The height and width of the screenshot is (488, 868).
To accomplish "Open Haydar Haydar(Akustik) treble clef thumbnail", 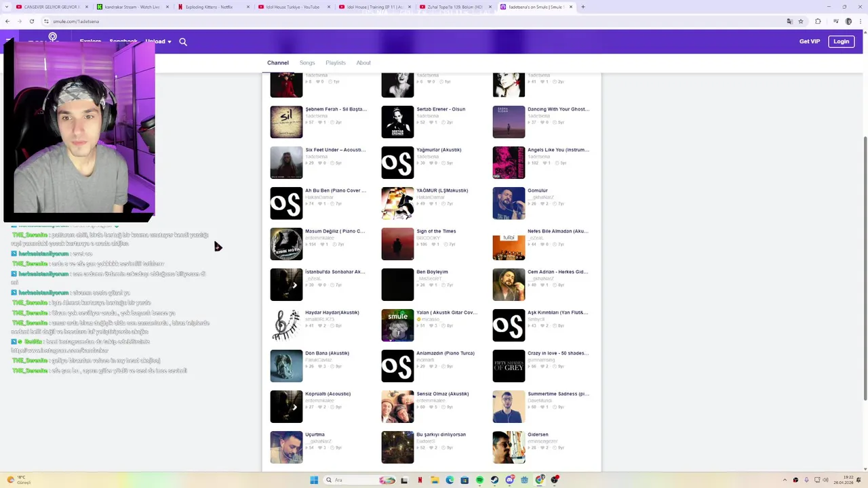I will 286,325.
